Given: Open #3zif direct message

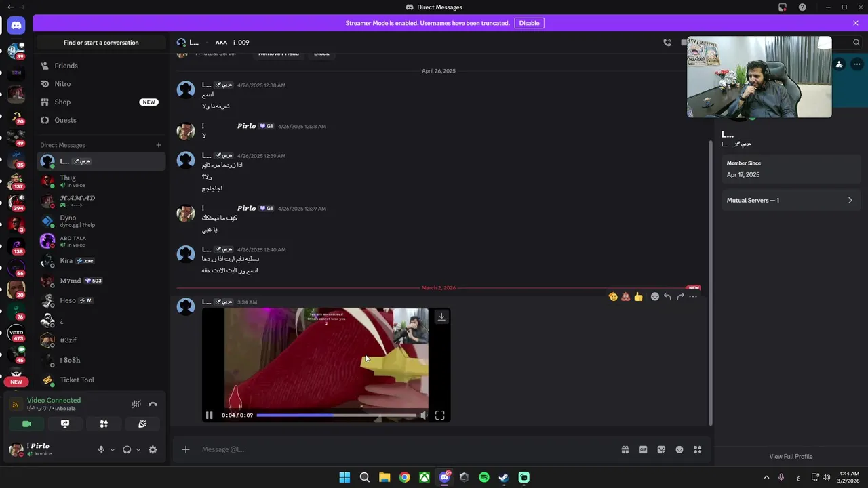Looking at the screenshot, I should click(x=101, y=340).
